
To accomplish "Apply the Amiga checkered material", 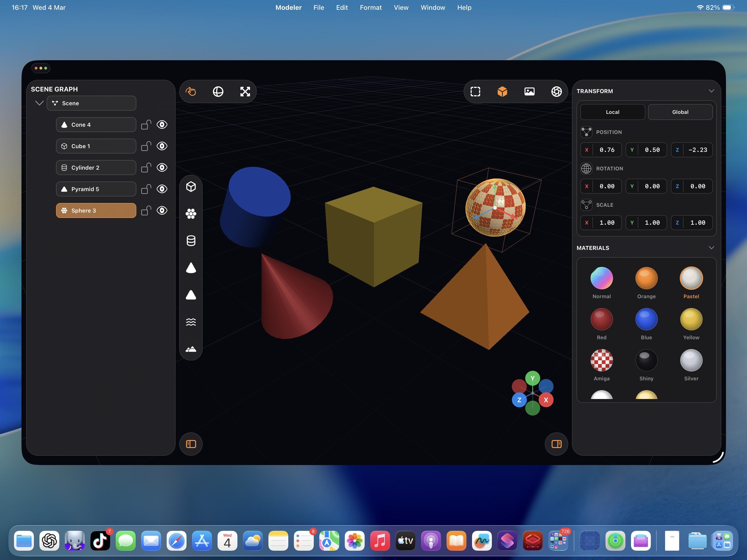I will [x=601, y=360].
